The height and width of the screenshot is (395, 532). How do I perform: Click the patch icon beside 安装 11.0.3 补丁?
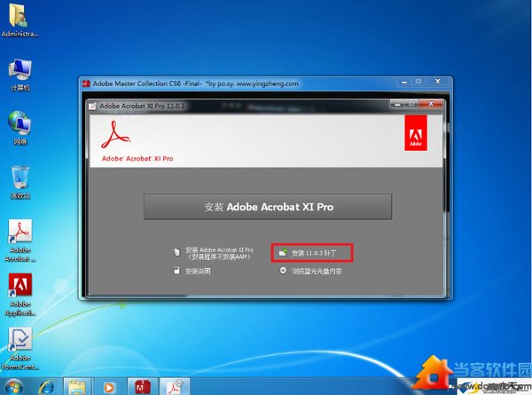(x=283, y=252)
